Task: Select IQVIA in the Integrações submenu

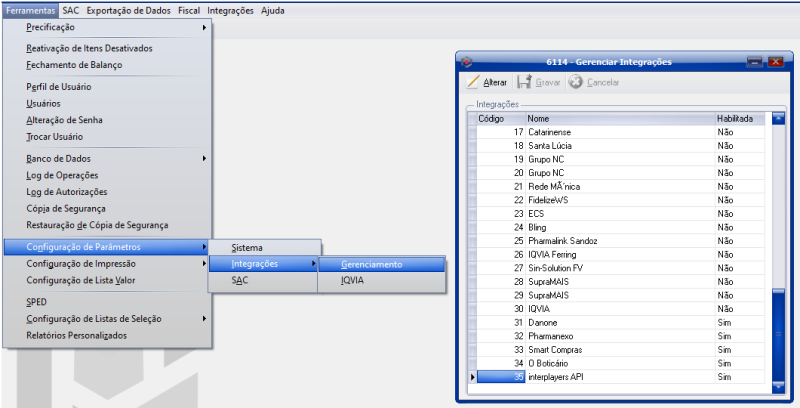Action: [x=354, y=281]
